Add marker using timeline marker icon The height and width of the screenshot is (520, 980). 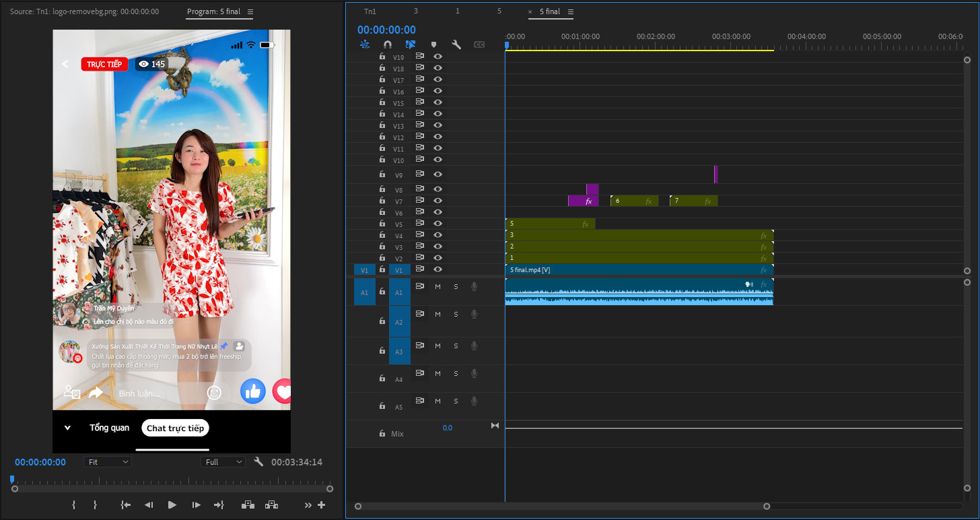[x=433, y=44]
